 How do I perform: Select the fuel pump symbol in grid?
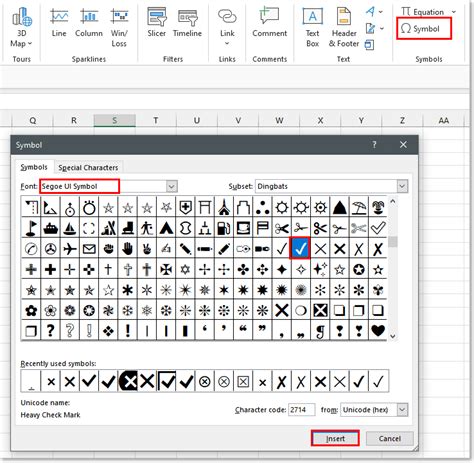(224, 228)
